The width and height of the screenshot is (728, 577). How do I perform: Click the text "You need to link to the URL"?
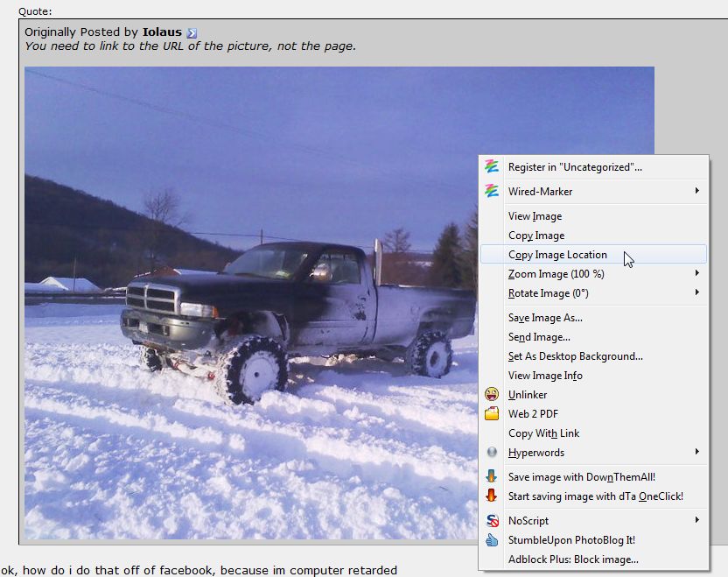pos(106,46)
